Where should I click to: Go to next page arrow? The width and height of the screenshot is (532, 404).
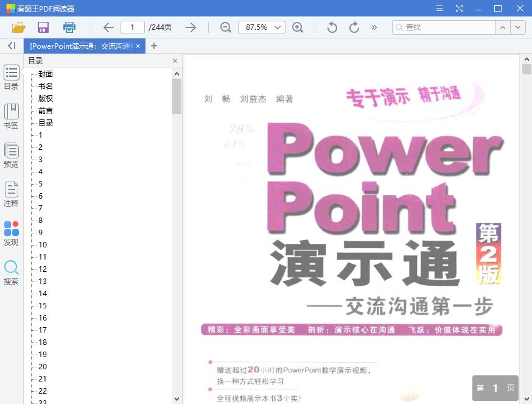pos(191,27)
